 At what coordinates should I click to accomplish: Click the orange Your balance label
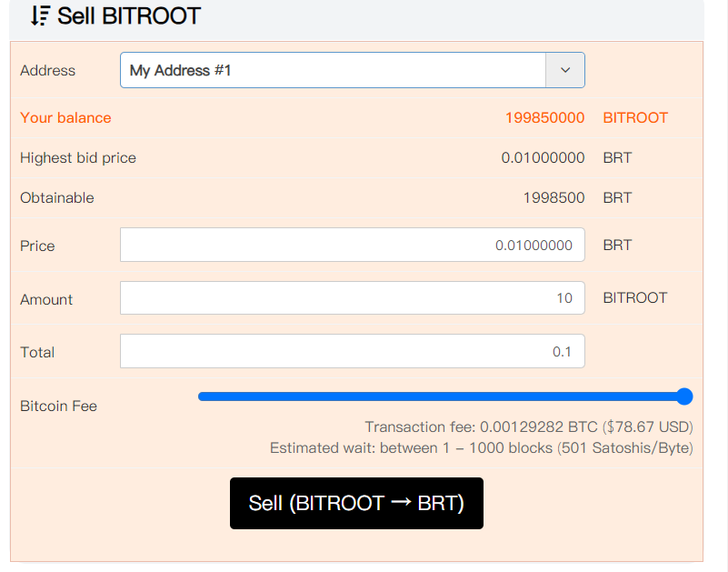pos(65,117)
